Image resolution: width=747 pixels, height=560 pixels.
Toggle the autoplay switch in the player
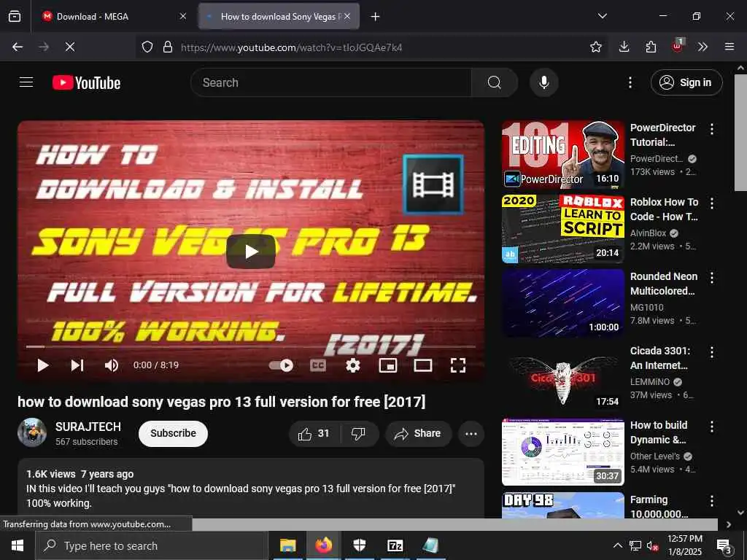(x=281, y=365)
